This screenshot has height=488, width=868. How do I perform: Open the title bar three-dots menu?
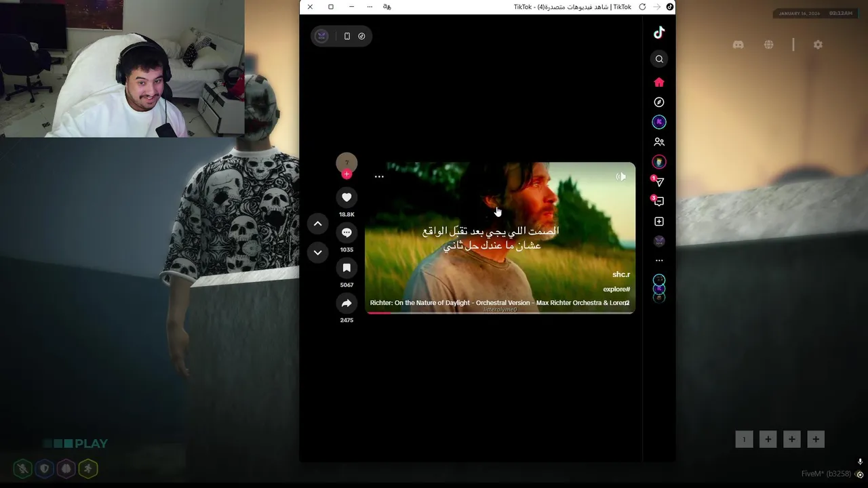[370, 7]
